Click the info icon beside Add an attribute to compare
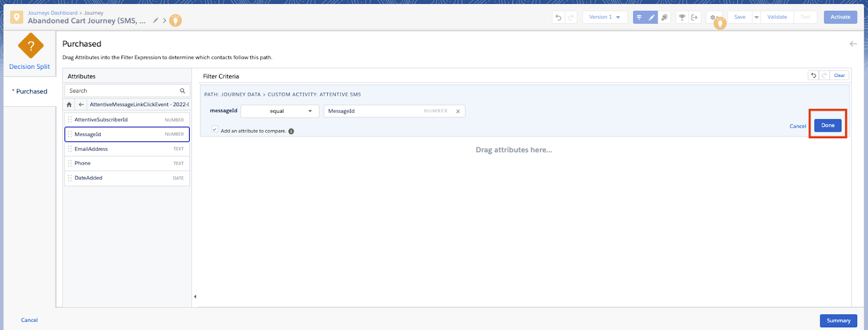The height and width of the screenshot is (330, 868). (291, 131)
